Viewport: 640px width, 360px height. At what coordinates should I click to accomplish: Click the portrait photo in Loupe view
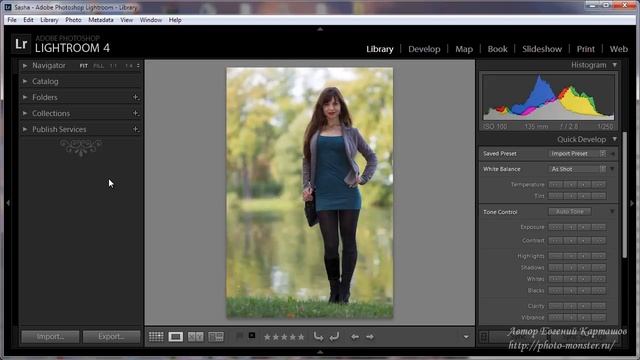310,193
